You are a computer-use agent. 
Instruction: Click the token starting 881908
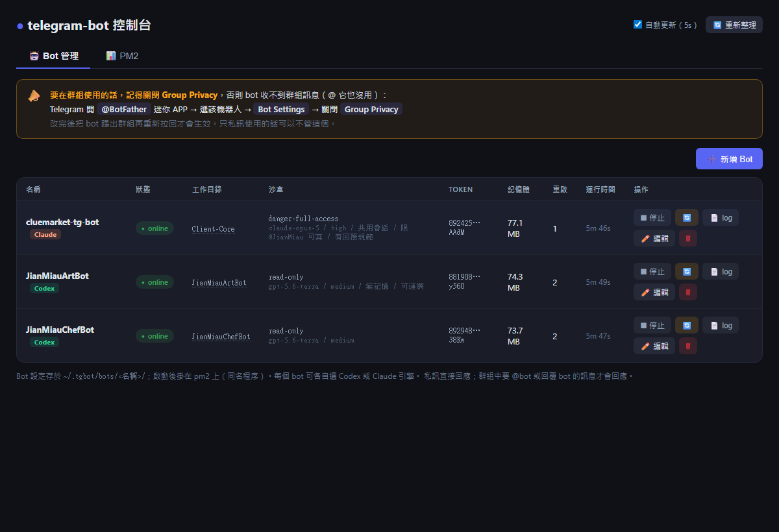[x=465, y=282]
